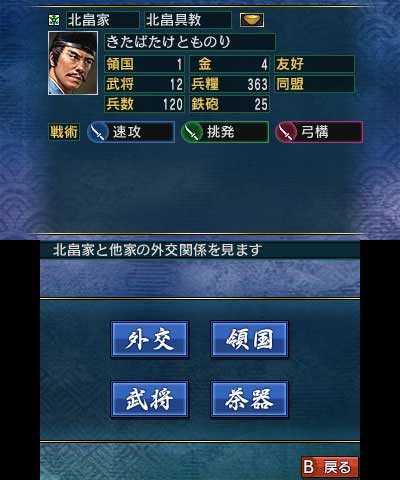The height and width of the screenshot is (480, 400).
Task: Open the 外交 diplomacy menu
Action: 150,339
